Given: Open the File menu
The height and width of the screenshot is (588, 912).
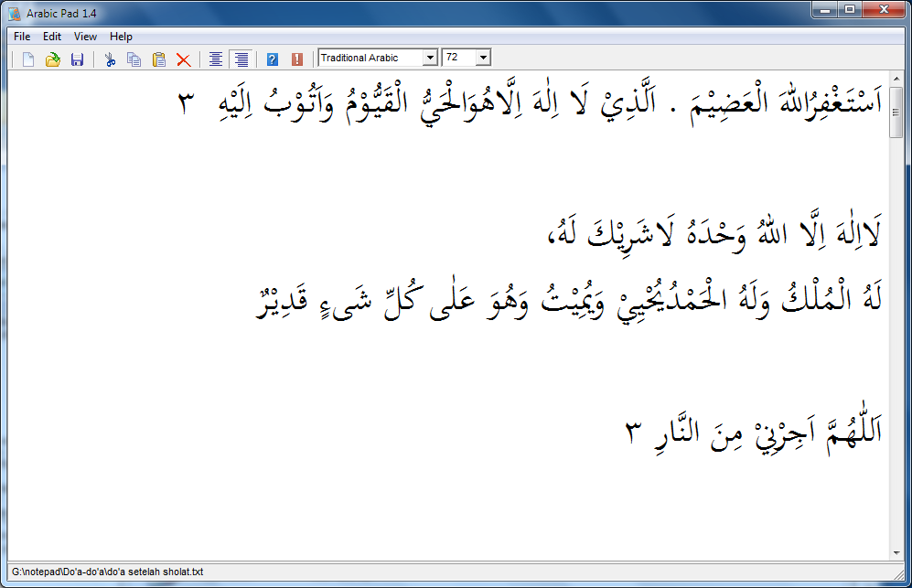Looking at the screenshot, I should 21,36.
